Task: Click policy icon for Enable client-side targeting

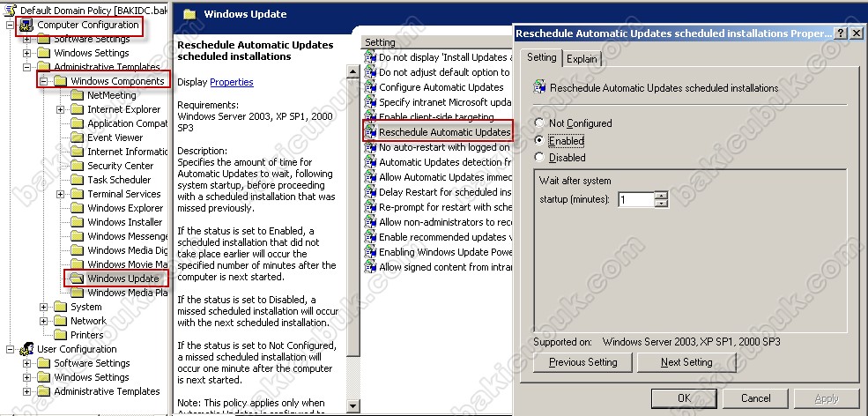Action: (x=370, y=117)
